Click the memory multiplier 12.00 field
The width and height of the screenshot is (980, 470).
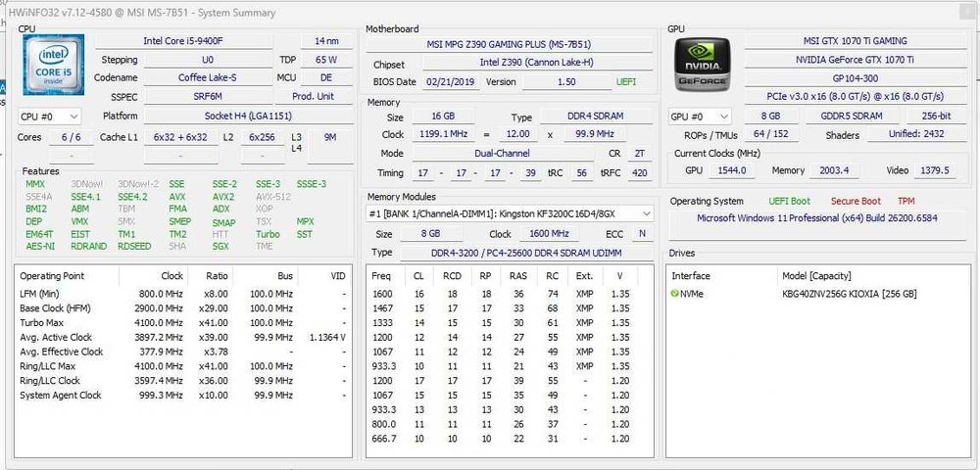517,134
